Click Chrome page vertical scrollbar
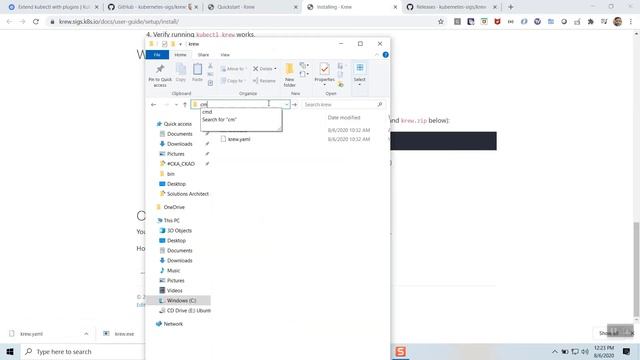This screenshot has width=640, height=360. coord(636,269)
